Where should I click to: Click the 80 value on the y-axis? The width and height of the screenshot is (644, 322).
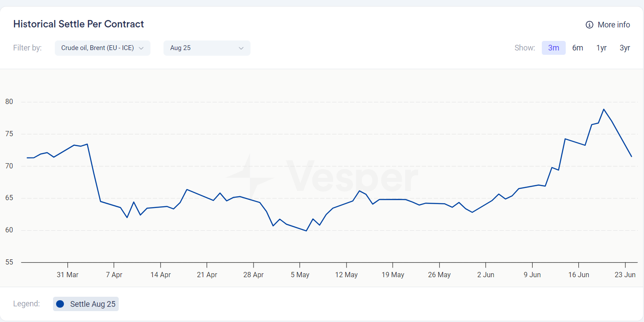(9, 102)
